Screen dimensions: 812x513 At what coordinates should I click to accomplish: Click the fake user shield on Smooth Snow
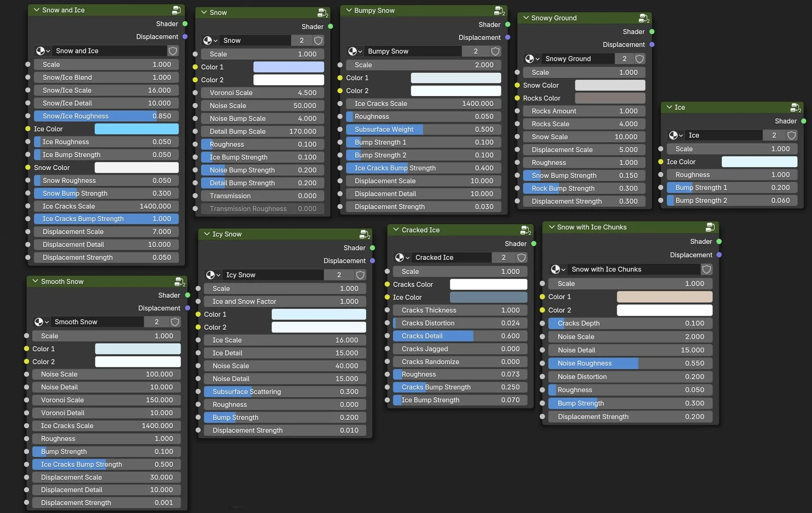coord(175,322)
